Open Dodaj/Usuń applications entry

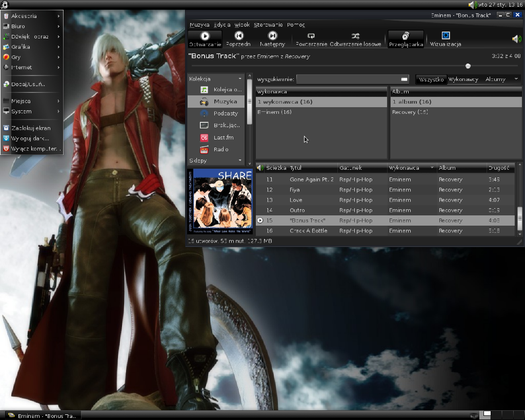(x=32, y=85)
